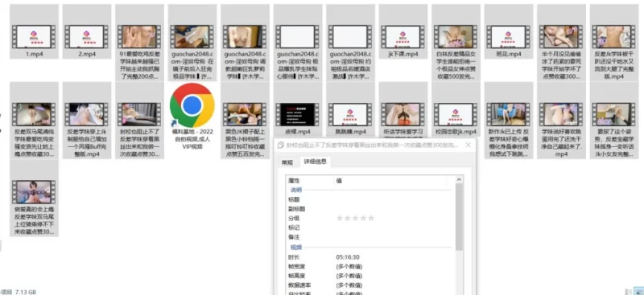The width and height of the screenshot is (644, 295).
Task: Switch to the 详细信息 tab
Action: (315, 162)
